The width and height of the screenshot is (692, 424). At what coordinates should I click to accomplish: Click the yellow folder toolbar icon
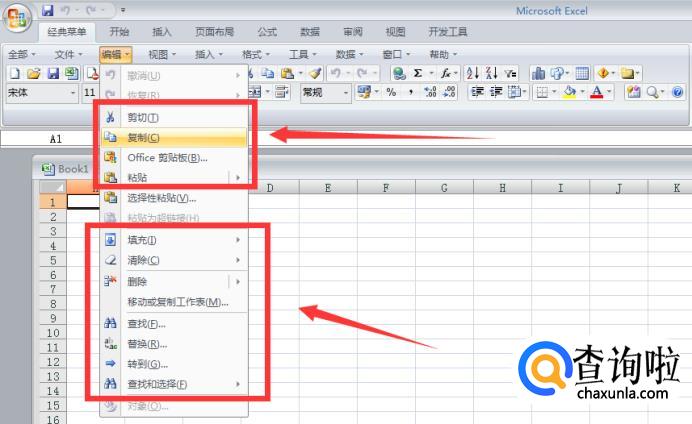[627, 73]
